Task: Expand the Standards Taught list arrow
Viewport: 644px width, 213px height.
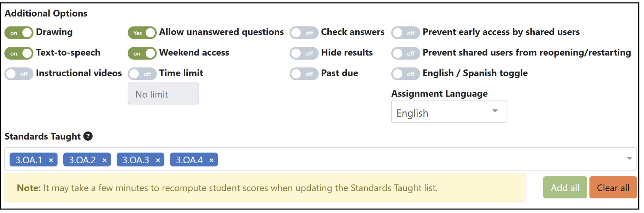Action: click(629, 158)
